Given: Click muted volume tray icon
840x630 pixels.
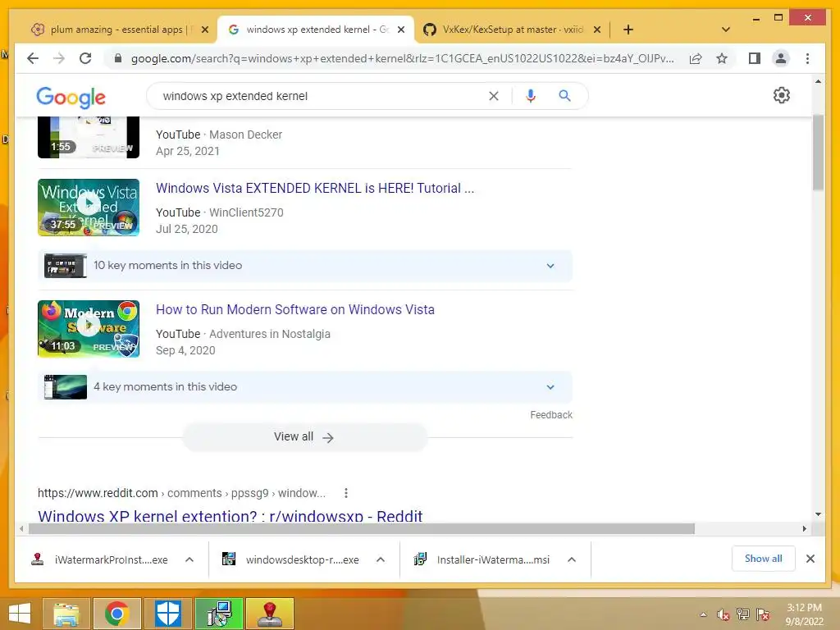Looking at the screenshot, I should pyautogui.click(x=723, y=614).
